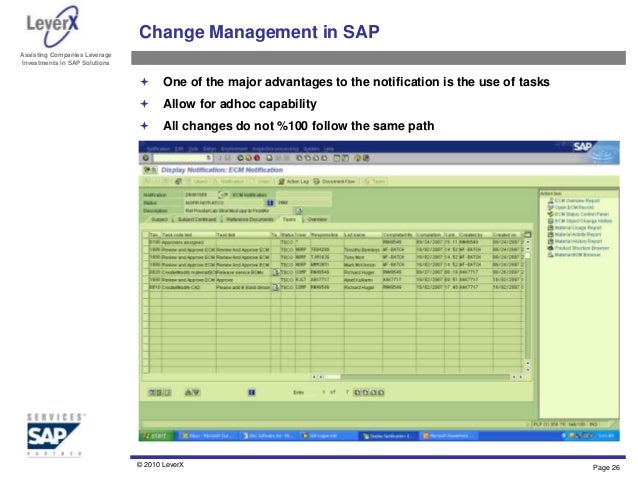This screenshot has height=479, width=638.
Task: Click the scroll down arrow of task table
Action: 528,370
